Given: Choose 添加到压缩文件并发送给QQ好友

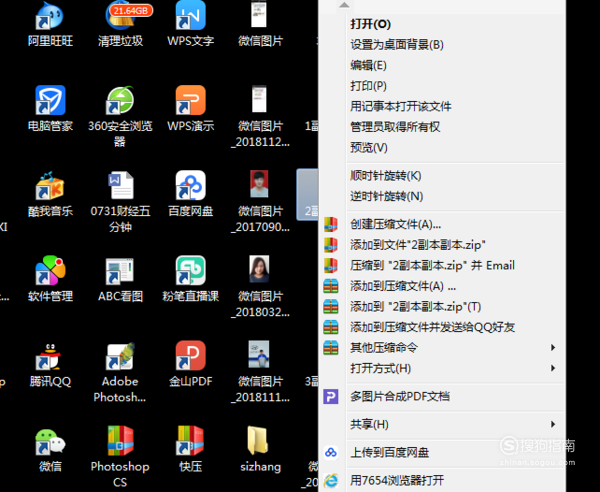Looking at the screenshot, I should [x=442, y=327].
